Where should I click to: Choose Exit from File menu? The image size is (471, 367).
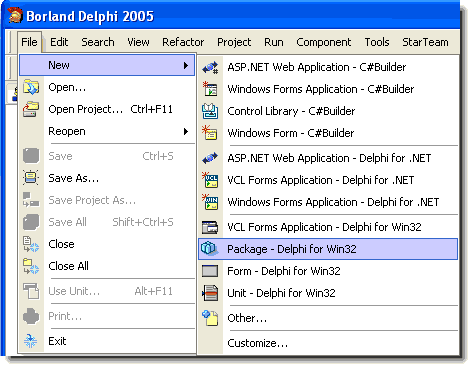coord(107,341)
